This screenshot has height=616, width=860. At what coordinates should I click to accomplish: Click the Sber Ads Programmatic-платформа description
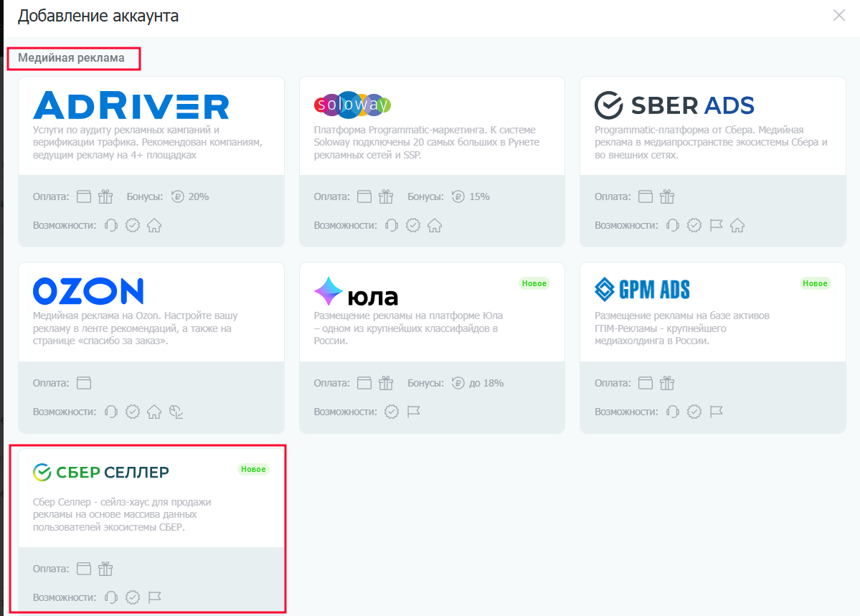(x=711, y=143)
